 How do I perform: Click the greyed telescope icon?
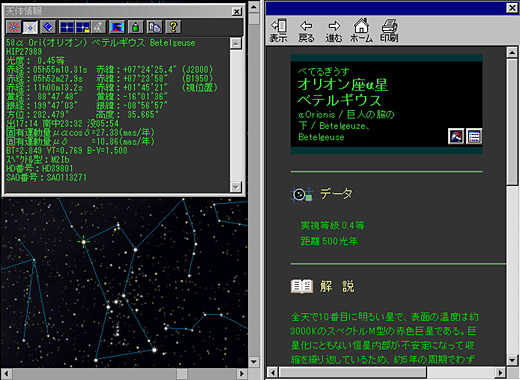point(99,27)
